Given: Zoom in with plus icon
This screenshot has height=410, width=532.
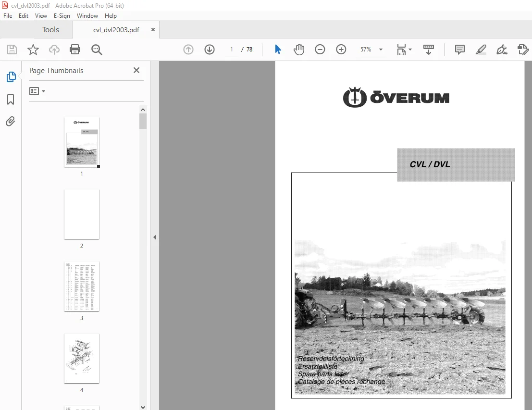Looking at the screenshot, I should [x=341, y=50].
